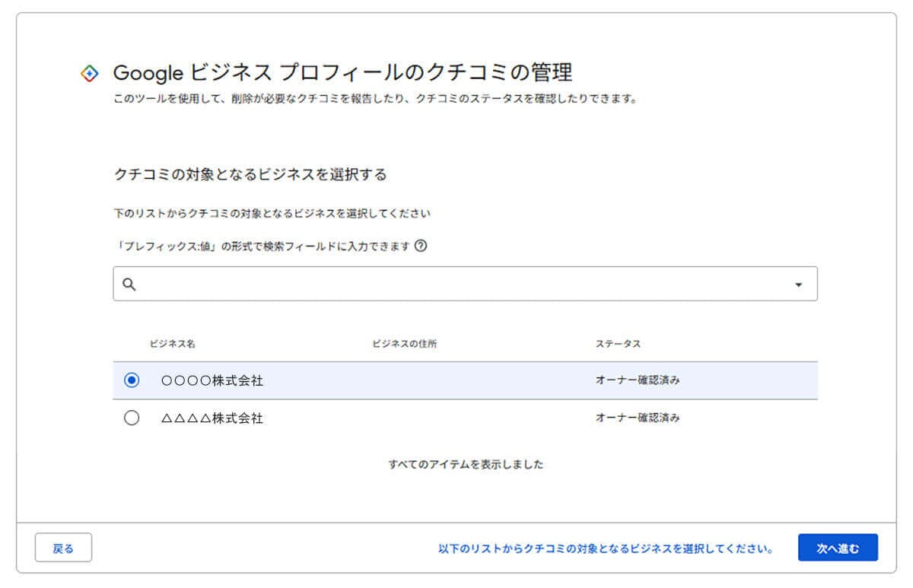Select the ○○○○株式会社 radio button
The height and width of the screenshot is (588, 913).
pos(132,380)
